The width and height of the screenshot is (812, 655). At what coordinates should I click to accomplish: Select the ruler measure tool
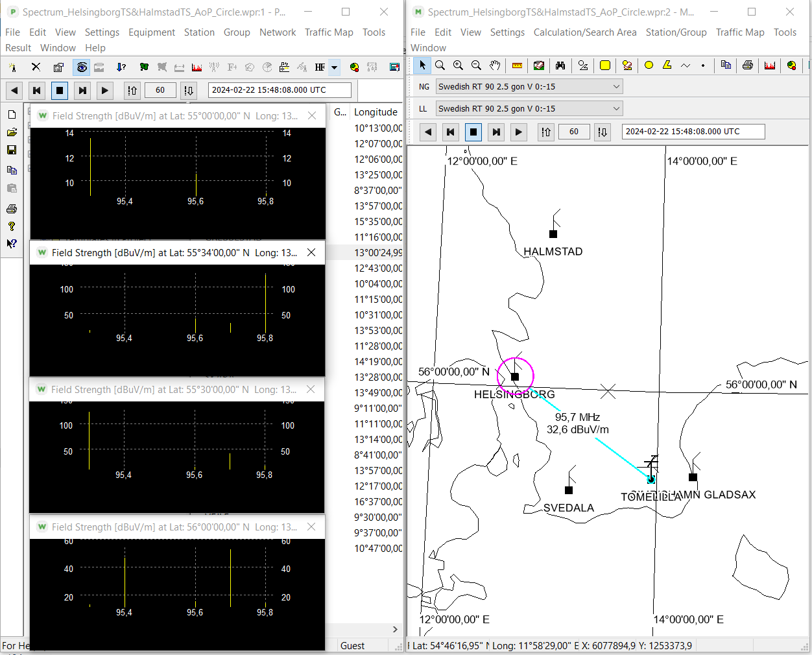click(517, 65)
